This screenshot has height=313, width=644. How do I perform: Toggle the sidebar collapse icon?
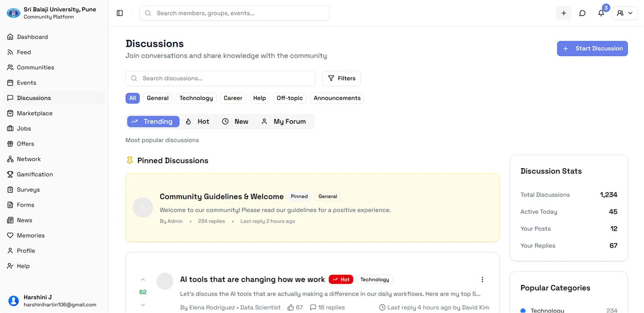(120, 13)
